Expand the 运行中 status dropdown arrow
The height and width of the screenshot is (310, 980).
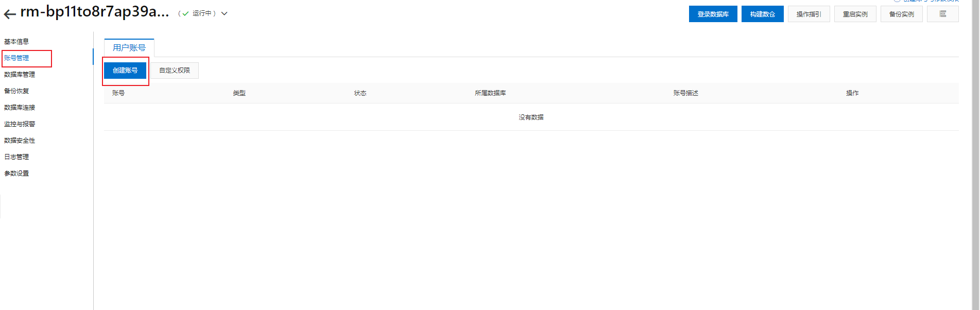tap(225, 14)
